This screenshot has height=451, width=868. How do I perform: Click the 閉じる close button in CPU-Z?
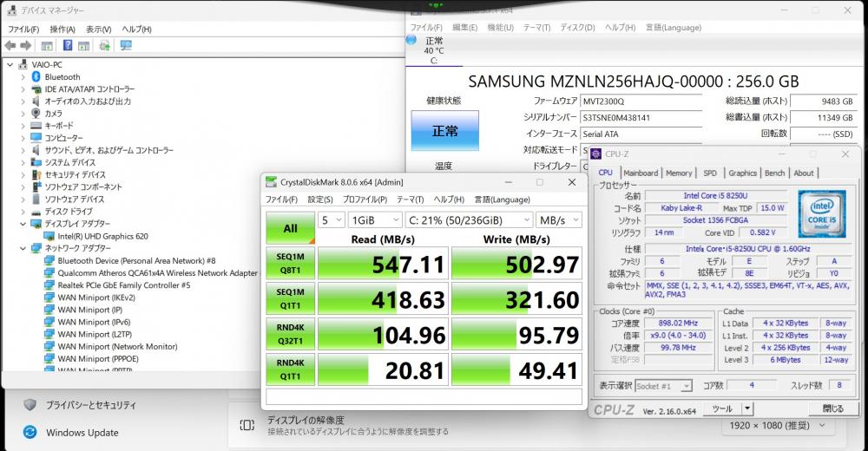832,409
